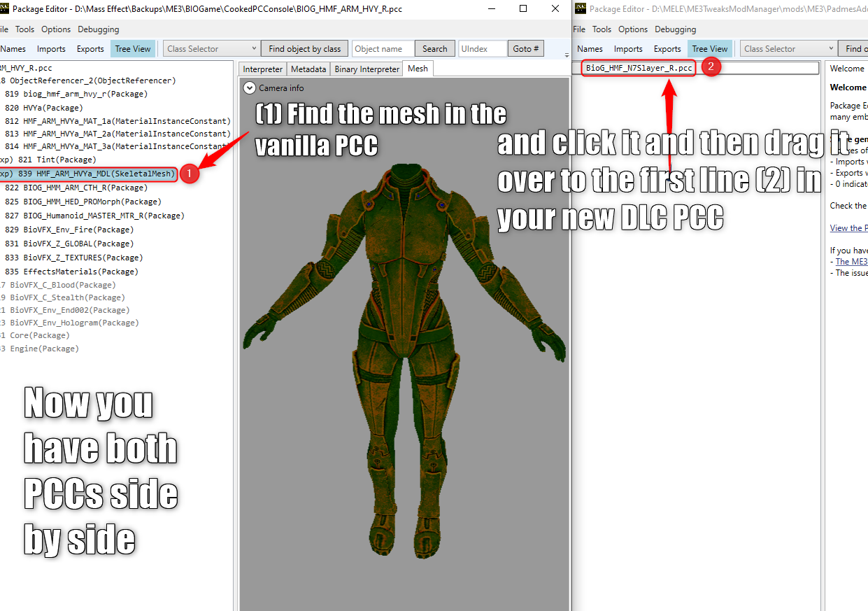The width and height of the screenshot is (868, 611).
Task: Select 835 EffectsMaterials(Package) node
Action: point(71,272)
